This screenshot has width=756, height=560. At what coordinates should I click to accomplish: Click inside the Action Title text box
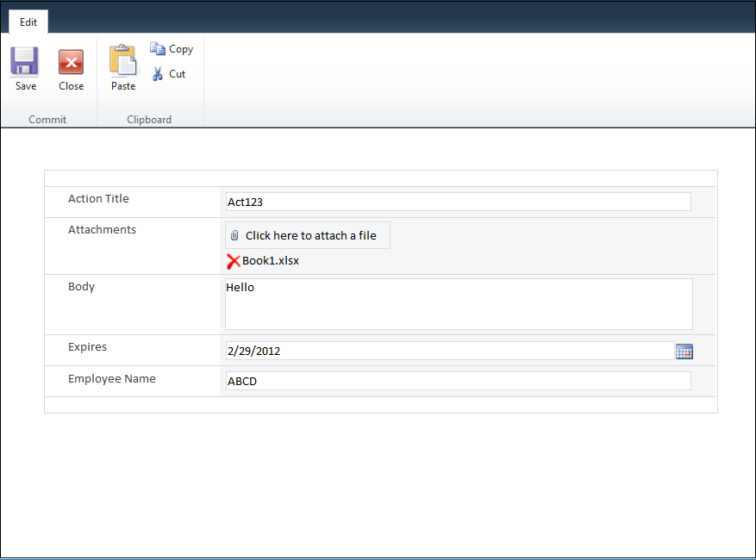(x=457, y=201)
